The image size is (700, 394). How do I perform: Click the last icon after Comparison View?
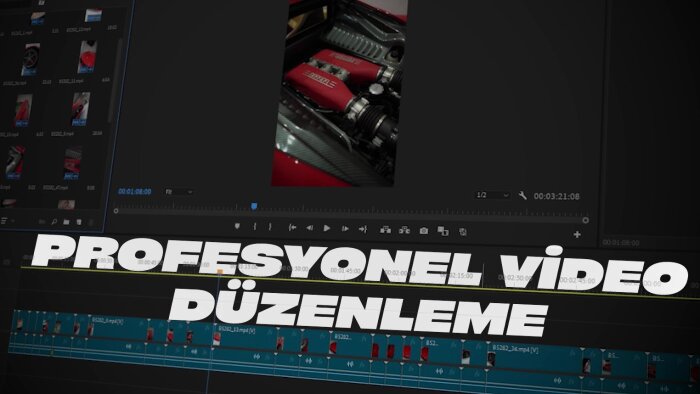pos(463,232)
